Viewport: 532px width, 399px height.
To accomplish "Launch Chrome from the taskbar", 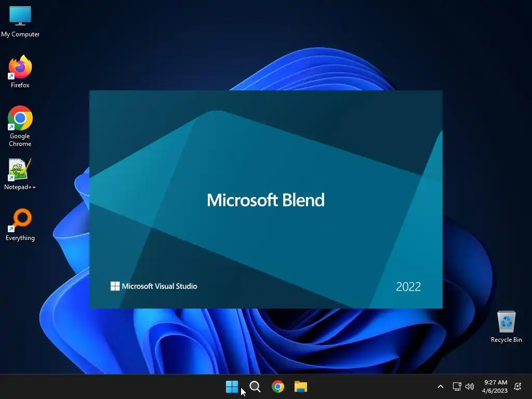I will (x=278, y=387).
